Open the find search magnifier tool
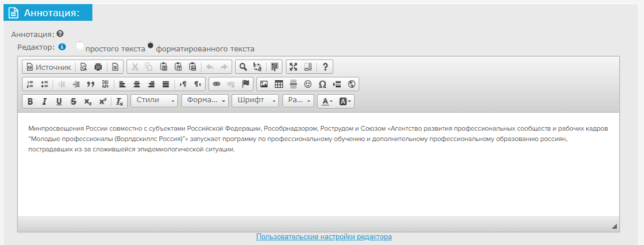Screen dimensions: 644x245 (x=243, y=67)
